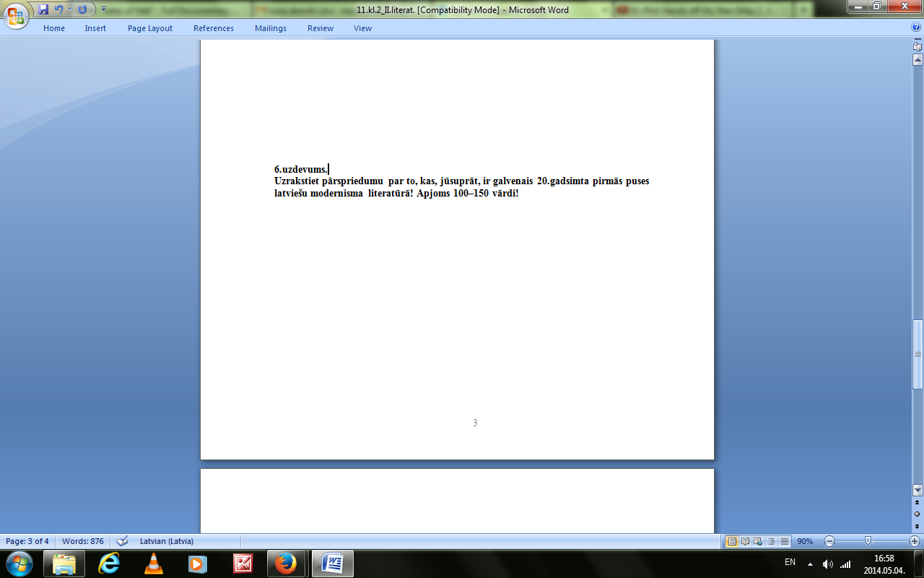Click the Show Desktop strip
Viewport: 924px width, 578px height.
[x=918, y=564]
